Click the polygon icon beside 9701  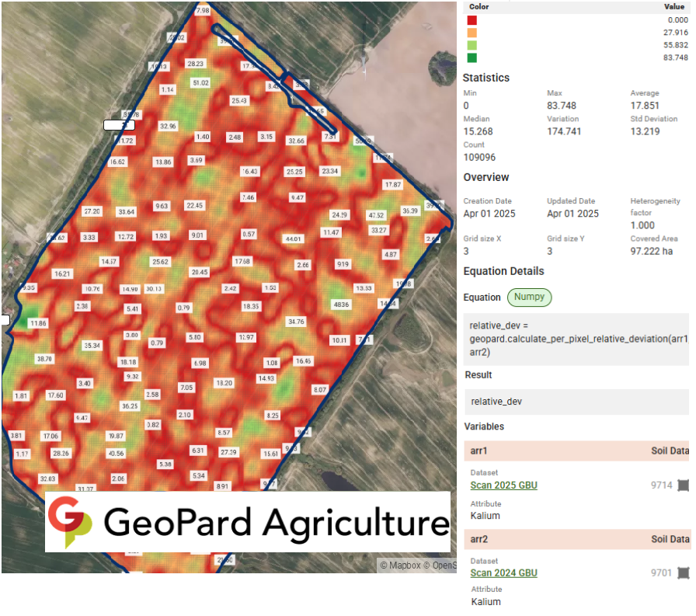coord(683,573)
